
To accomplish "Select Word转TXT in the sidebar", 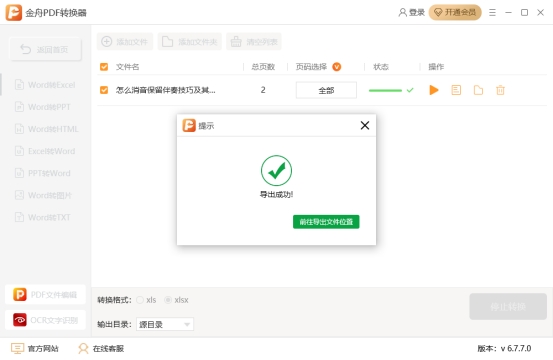I will tap(43, 217).
